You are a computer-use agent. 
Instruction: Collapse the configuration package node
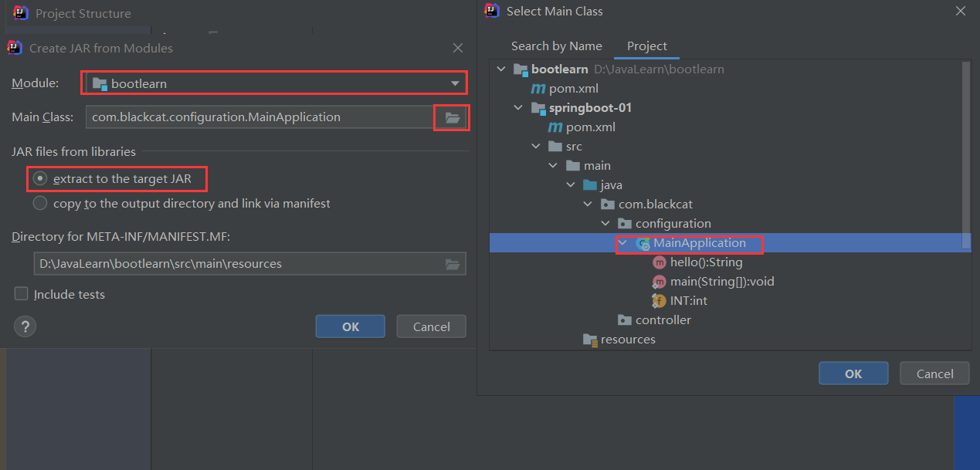[x=605, y=224]
